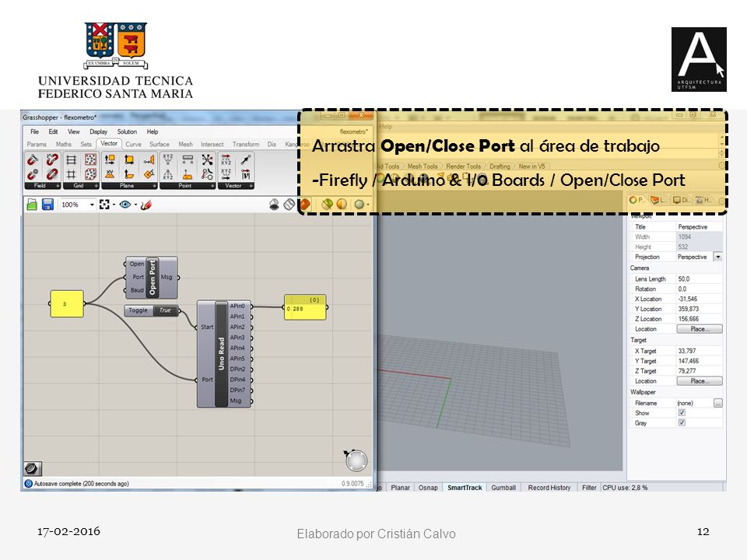Uncheck the Wallpaper Gray checkbox

pos(682,423)
